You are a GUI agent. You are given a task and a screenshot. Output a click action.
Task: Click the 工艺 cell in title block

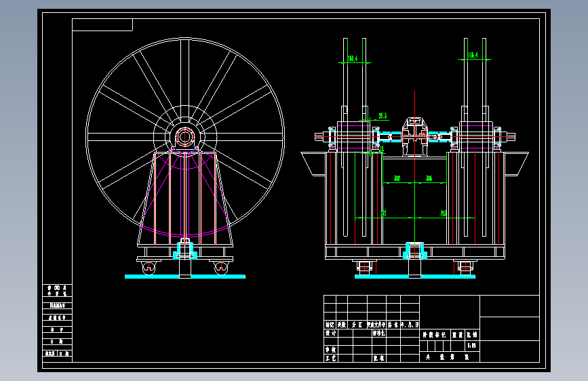pos(331,358)
